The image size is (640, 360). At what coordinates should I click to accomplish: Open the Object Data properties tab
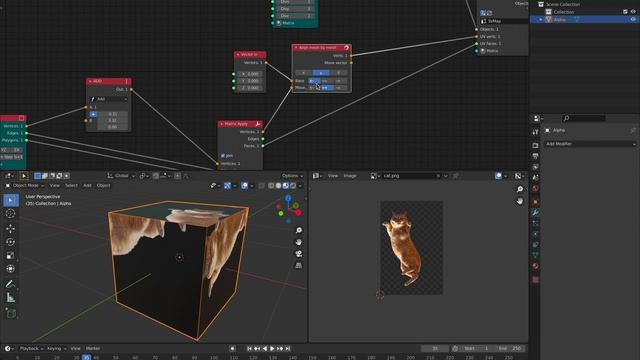pyautogui.click(x=536, y=255)
